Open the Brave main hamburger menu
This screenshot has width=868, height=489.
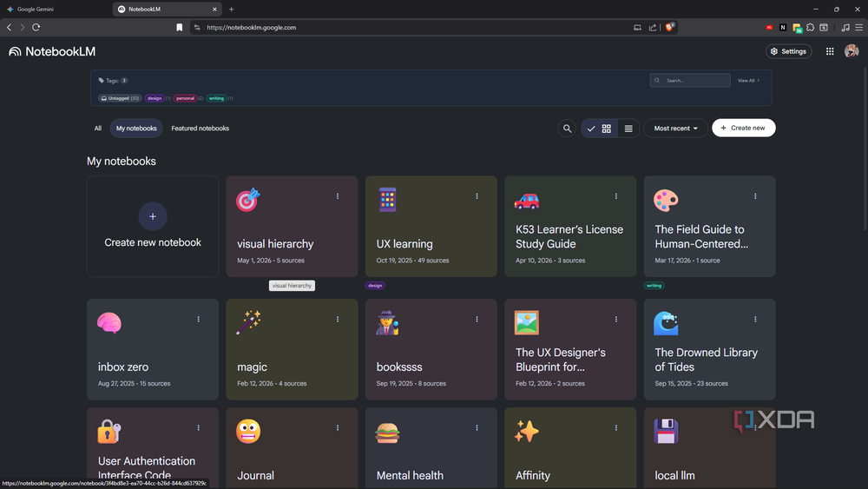point(858,27)
